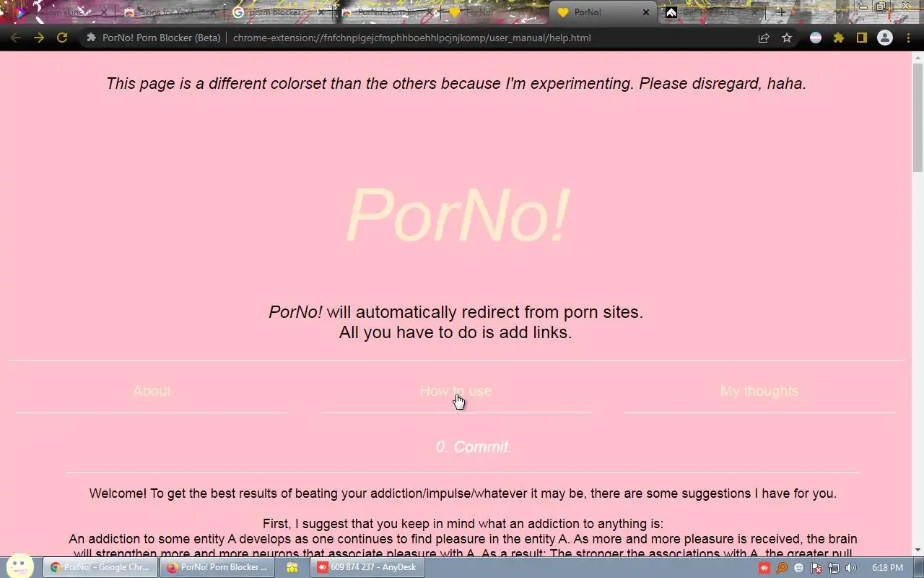
Task: Click 'All you have to do is add links.'
Action: (456, 332)
